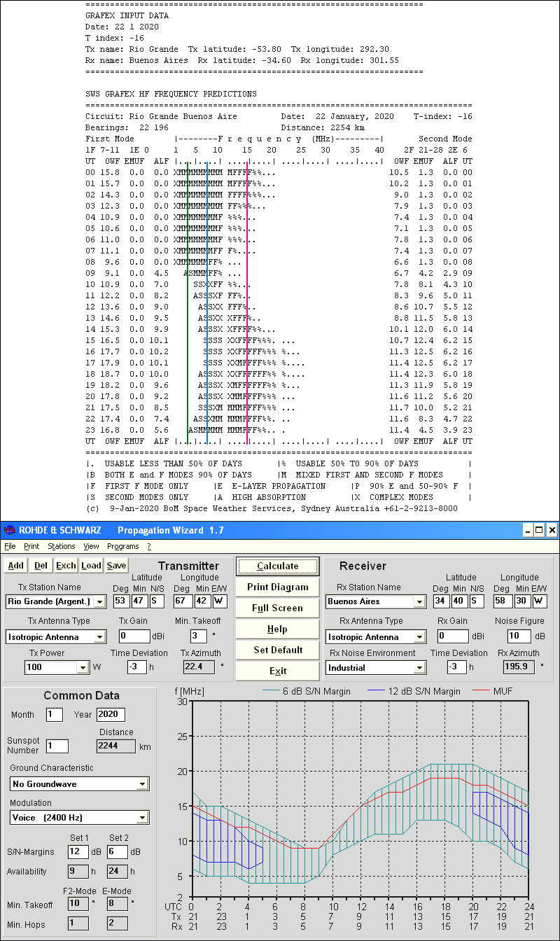
Task: Click the Calculate button
Action: (277, 566)
